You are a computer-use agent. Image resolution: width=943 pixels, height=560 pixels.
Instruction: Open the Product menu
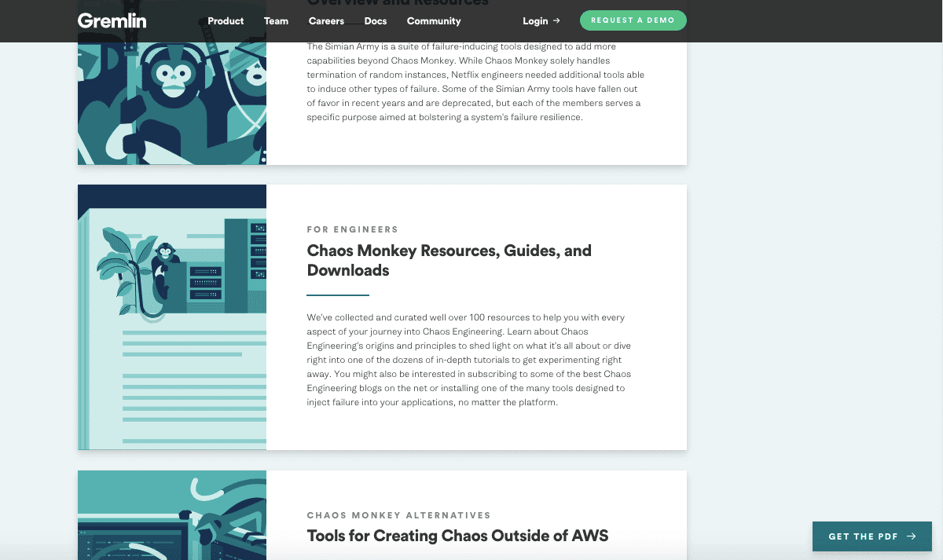click(226, 21)
